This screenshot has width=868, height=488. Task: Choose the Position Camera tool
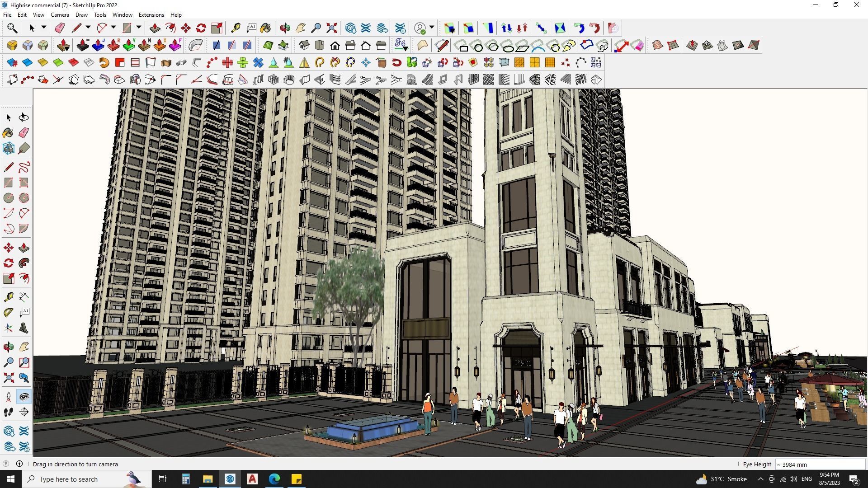tap(9, 397)
